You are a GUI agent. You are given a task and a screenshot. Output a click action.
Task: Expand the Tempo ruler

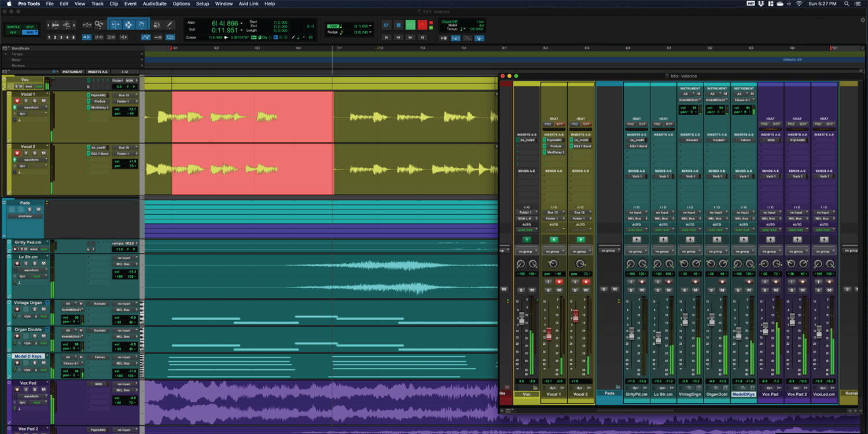(5, 53)
